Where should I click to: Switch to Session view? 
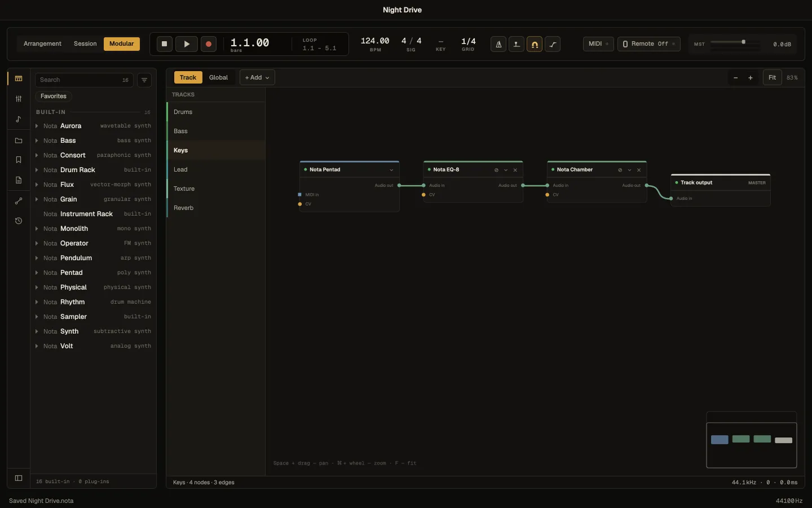pos(85,44)
